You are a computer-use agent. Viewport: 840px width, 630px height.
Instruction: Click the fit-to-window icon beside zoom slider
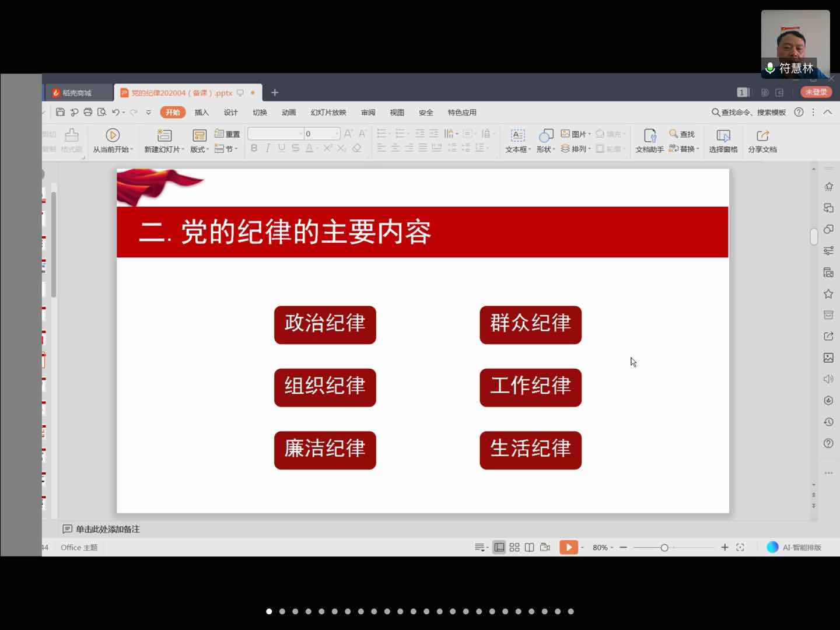click(740, 547)
